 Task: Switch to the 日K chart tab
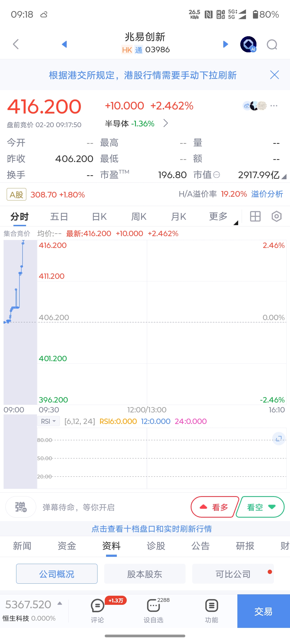tap(99, 217)
